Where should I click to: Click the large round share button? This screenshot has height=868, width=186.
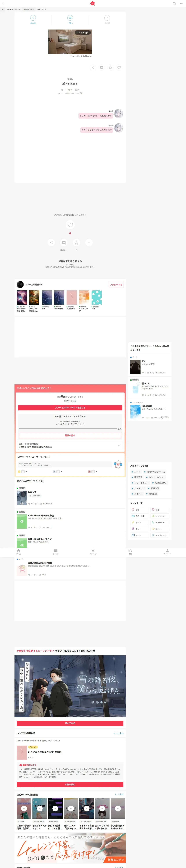(51, 243)
